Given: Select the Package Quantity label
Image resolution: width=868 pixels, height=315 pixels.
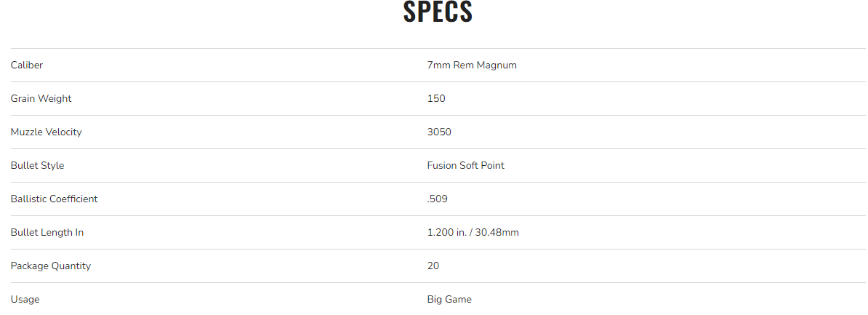Looking at the screenshot, I should point(50,266).
